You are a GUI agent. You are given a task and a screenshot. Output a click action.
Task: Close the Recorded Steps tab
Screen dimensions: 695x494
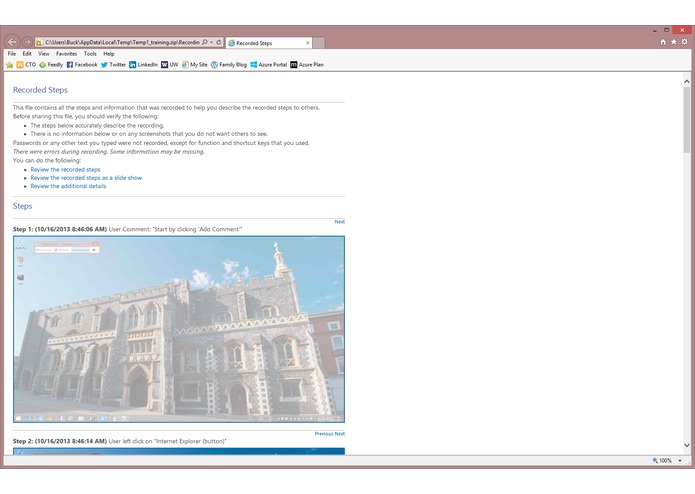(x=308, y=43)
